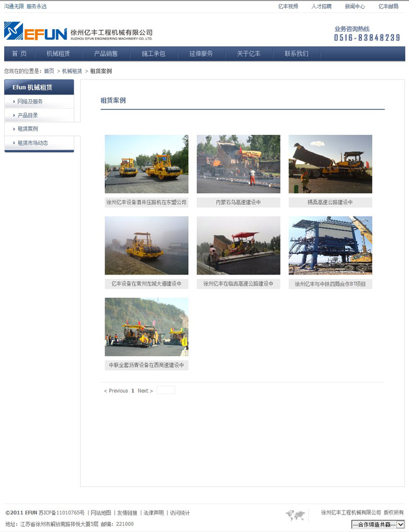Open thumbnail of two rollers at 东盟公司

coord(146,164)
